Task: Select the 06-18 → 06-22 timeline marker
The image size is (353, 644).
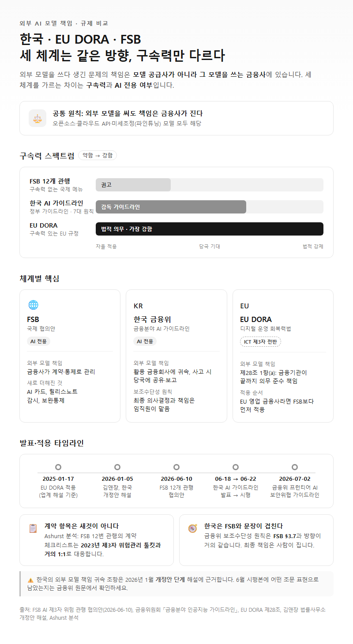Action: coord(236,467)
